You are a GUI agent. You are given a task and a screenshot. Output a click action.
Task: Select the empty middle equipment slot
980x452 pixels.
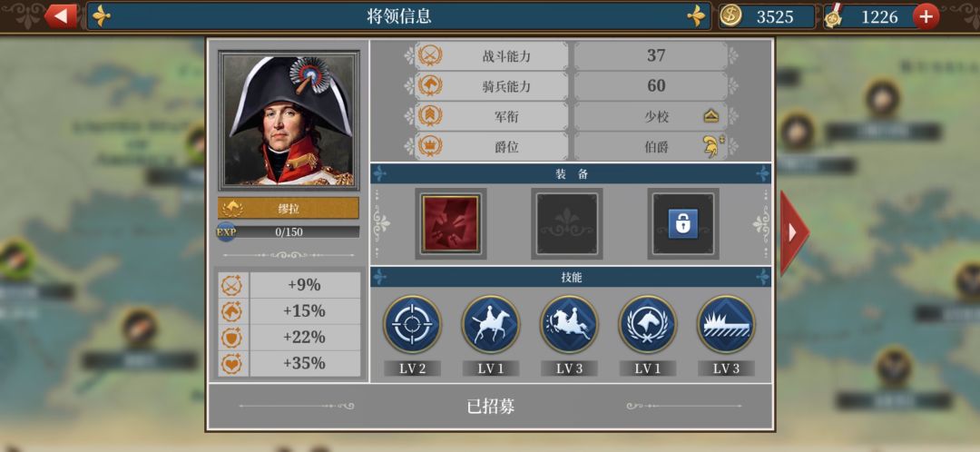567,224
